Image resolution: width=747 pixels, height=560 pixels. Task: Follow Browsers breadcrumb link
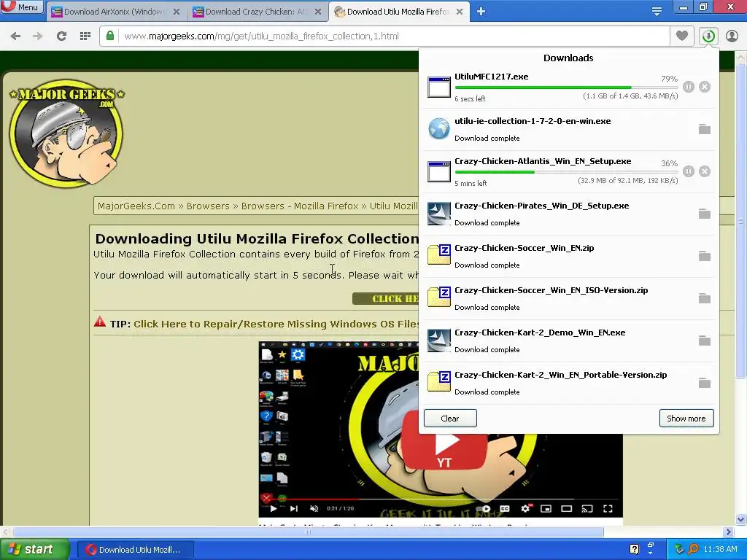coord(208,206)
